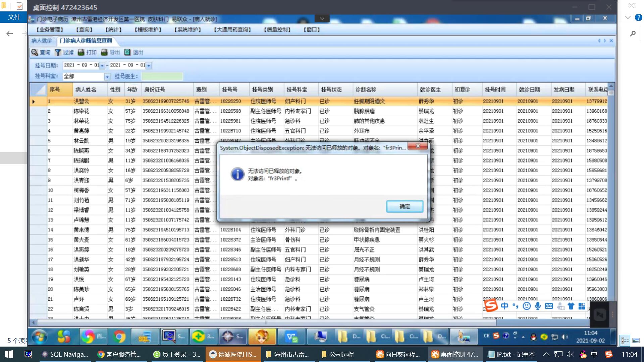644x362 pixels.
Task: Close the ObjectDisposedException dialog
Action: pyautogui.click(x=418, y=146)
